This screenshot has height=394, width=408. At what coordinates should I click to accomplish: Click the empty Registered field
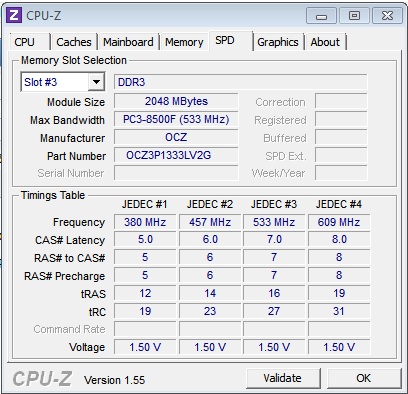click(341, 119)
